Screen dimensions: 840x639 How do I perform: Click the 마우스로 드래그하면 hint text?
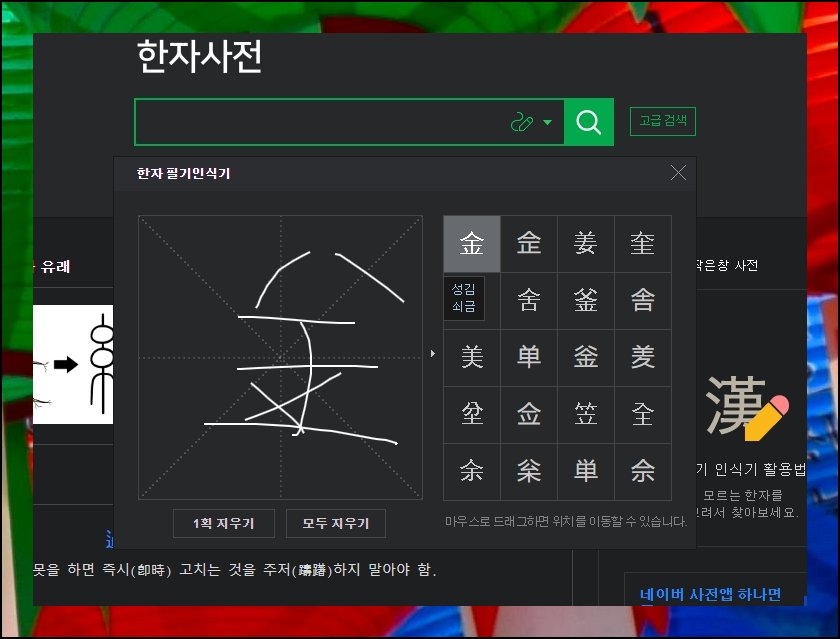click(566, 521)
